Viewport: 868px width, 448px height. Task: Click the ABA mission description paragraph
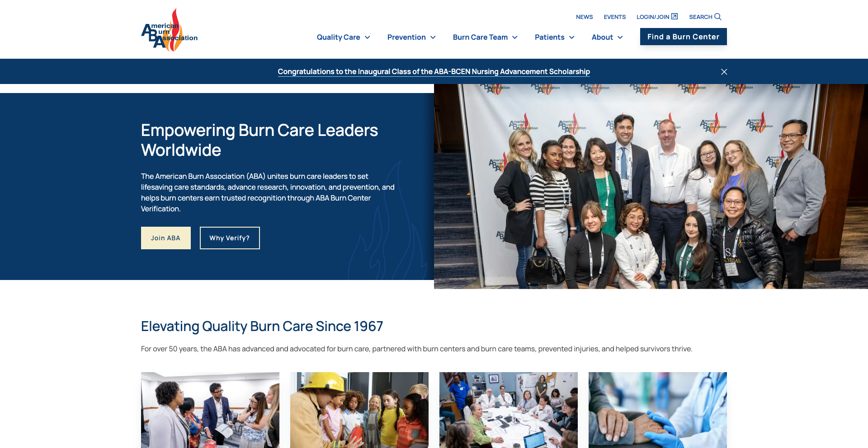(268, 192)
